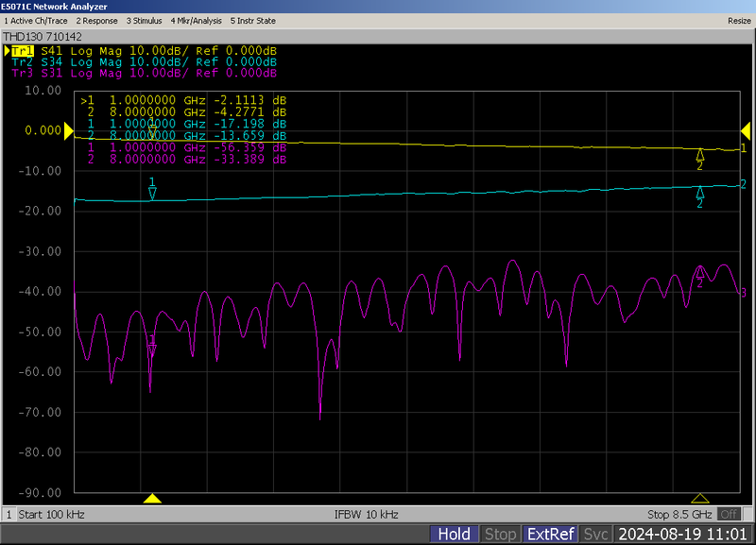
Task: Click cyan marker 1 on S34 trace
Action: (152, 192)
